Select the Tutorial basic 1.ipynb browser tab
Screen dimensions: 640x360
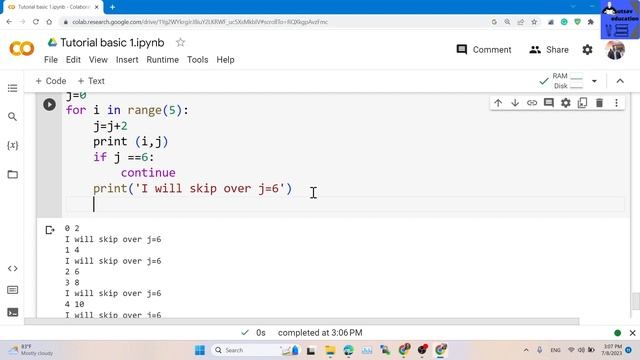click(x=52, y=7)
